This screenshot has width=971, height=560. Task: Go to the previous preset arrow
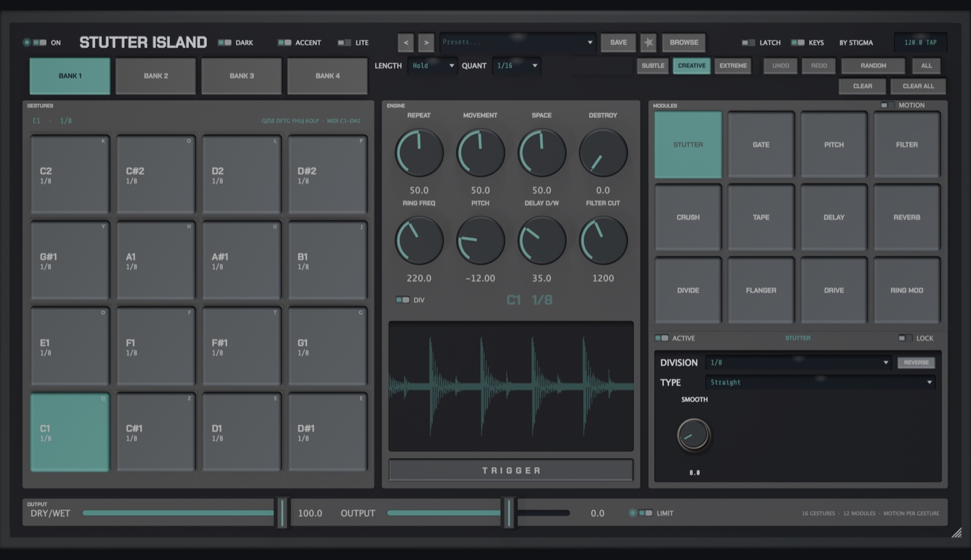coord(406,42)
